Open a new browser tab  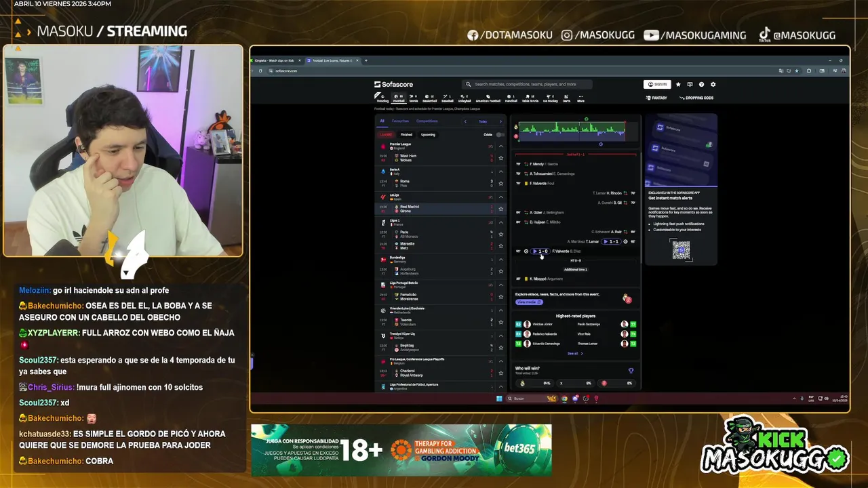click(x=366, y=60)
